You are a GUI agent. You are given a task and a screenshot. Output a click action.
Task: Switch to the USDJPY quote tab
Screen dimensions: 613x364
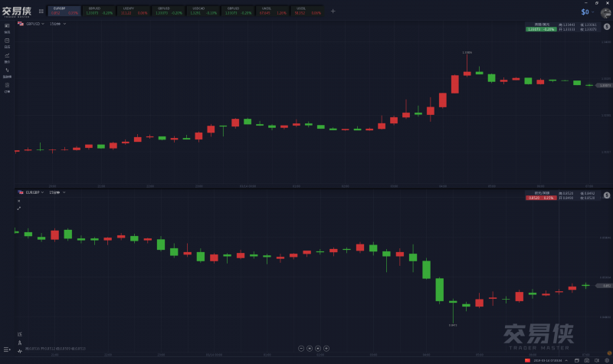(134, 11)
